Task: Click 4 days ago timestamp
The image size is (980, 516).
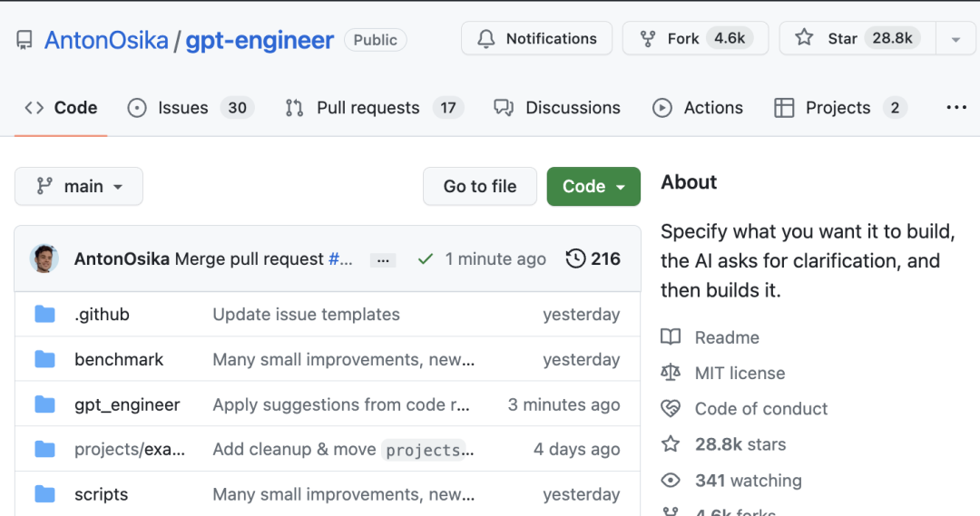Action: (x=577, y=449)
